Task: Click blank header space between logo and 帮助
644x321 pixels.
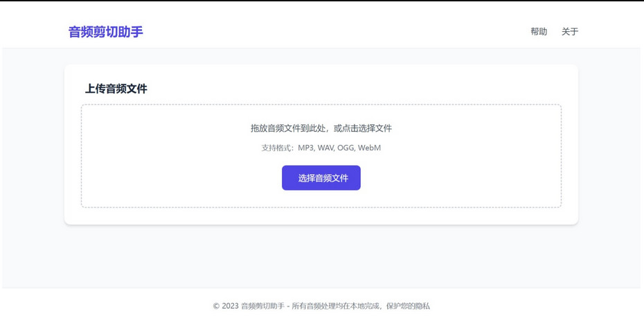Action: pyautogui.click(x=332, y=32)
